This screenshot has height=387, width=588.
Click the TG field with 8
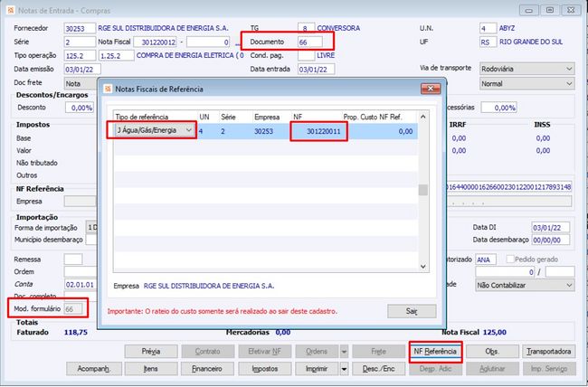coord(306,29)
